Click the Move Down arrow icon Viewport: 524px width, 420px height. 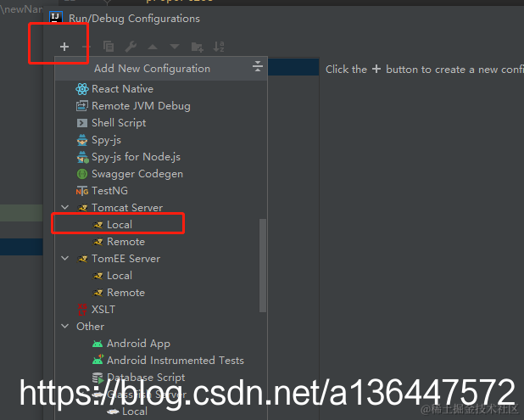175,47
